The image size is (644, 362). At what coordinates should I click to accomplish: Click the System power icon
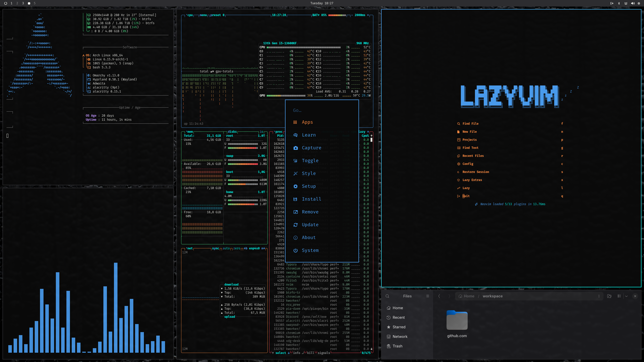tap(296, 250)
